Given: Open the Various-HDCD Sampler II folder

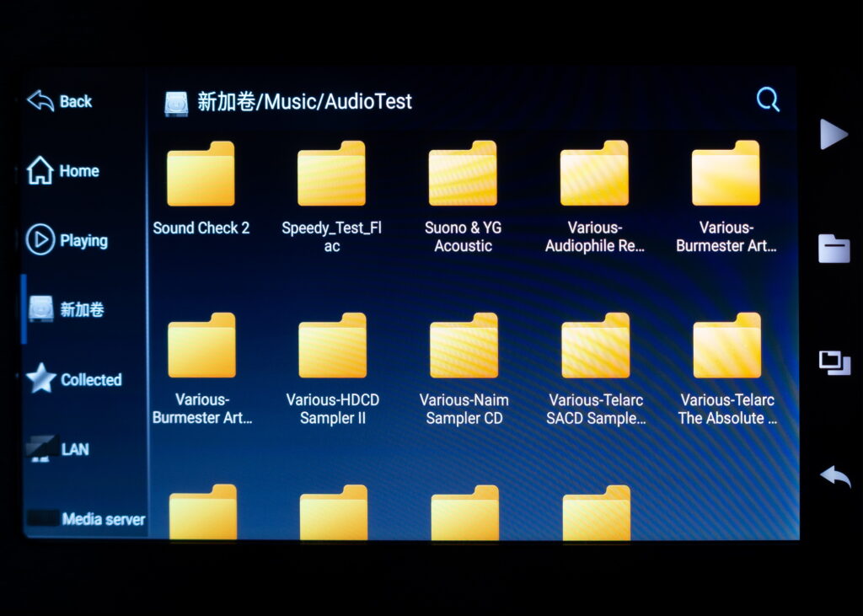Looking at the screenshot, I should click(333, 369).
